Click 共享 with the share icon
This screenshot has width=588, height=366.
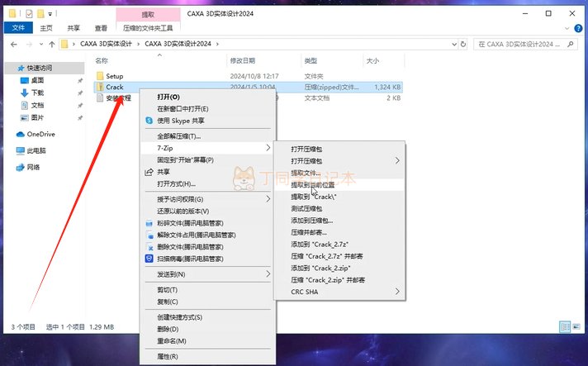coord(164,172)
